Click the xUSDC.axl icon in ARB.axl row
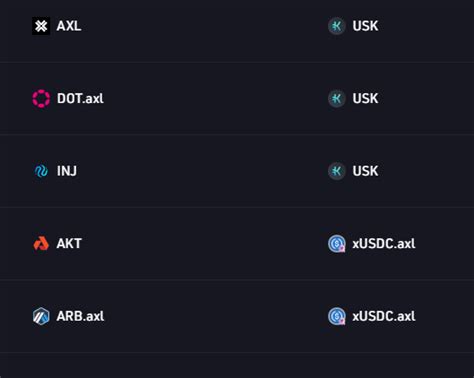The image size is (474, 378). [337, 316]
